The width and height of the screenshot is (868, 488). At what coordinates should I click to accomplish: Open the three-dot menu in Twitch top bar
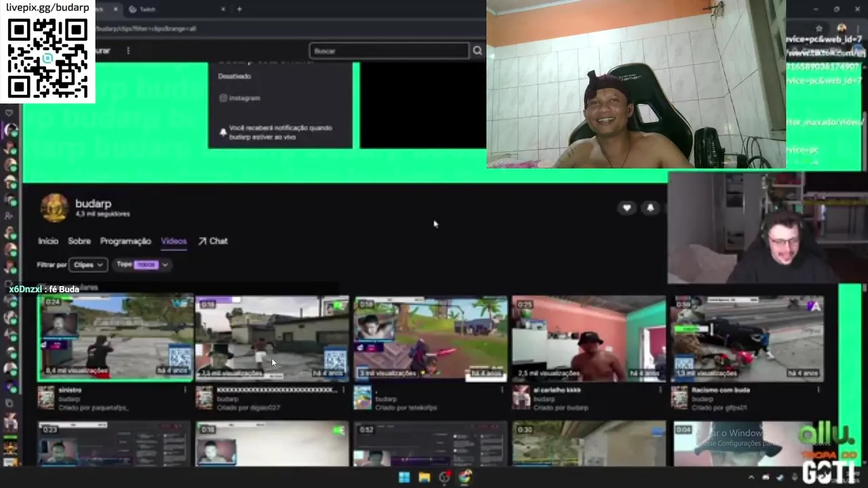[x=128, y=51]
